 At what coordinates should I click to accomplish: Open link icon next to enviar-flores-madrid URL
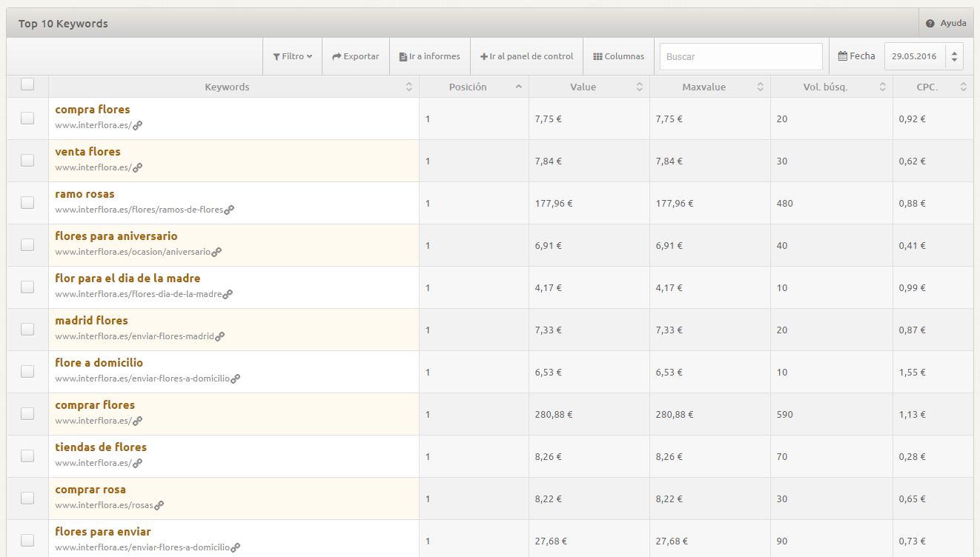click(x=219, y=336)
